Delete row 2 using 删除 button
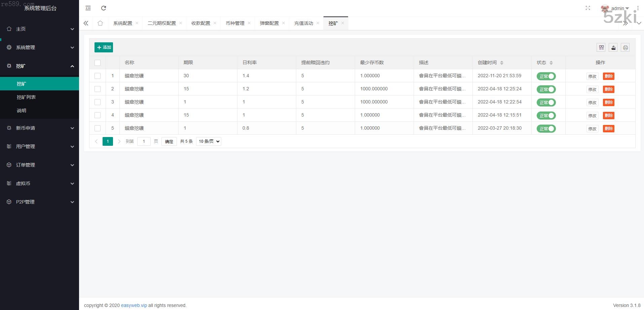This screenshot has width=644, height=310. point(608,89)
